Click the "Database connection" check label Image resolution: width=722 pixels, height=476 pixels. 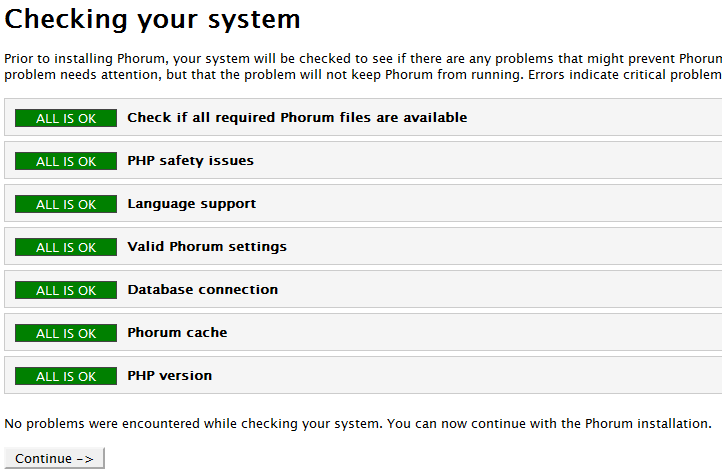click(202, 290)
